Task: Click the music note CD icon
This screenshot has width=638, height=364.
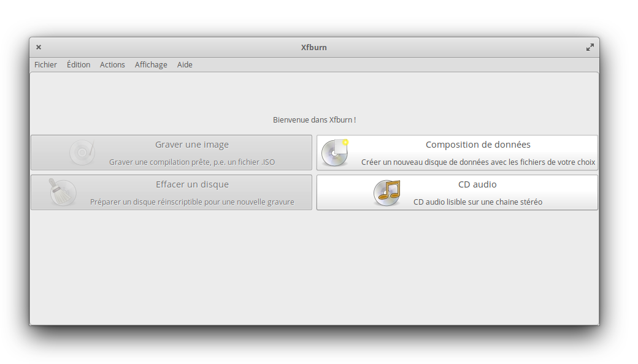Action: tap(387, 192)
